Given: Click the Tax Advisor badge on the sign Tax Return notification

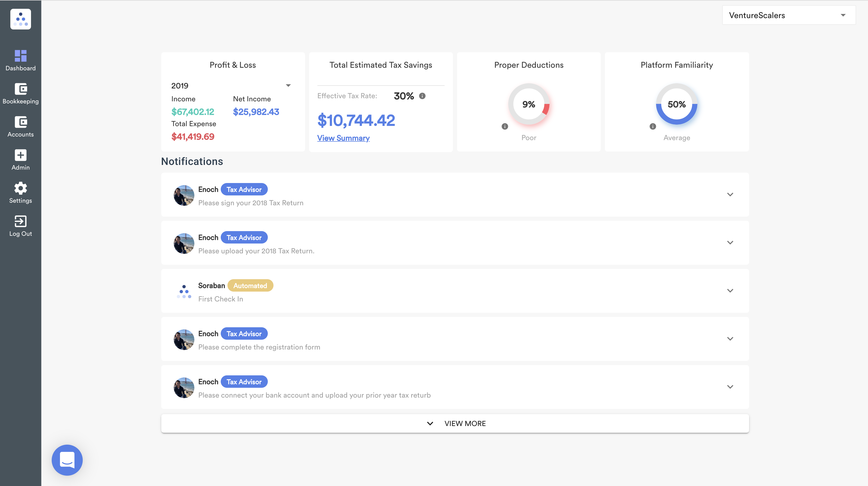Looking at the screenshot, I should coord(244,189).
